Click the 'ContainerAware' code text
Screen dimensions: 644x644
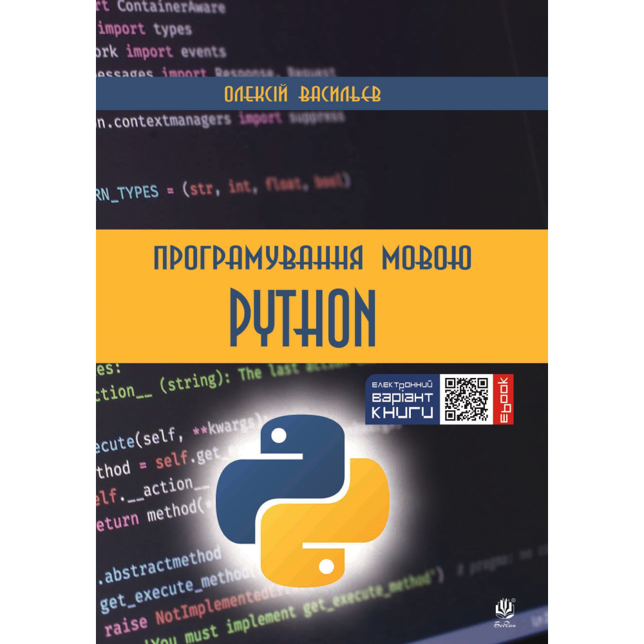click(171, 8)
